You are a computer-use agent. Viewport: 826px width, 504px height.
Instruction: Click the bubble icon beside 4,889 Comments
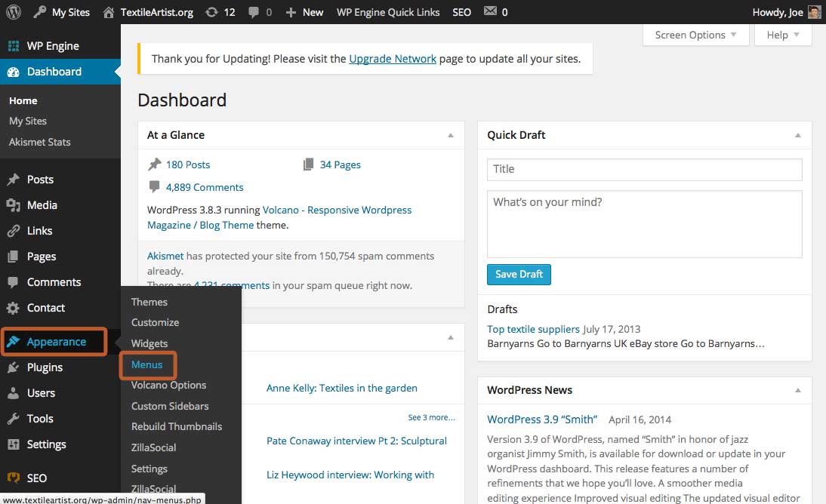click(154, 186)
